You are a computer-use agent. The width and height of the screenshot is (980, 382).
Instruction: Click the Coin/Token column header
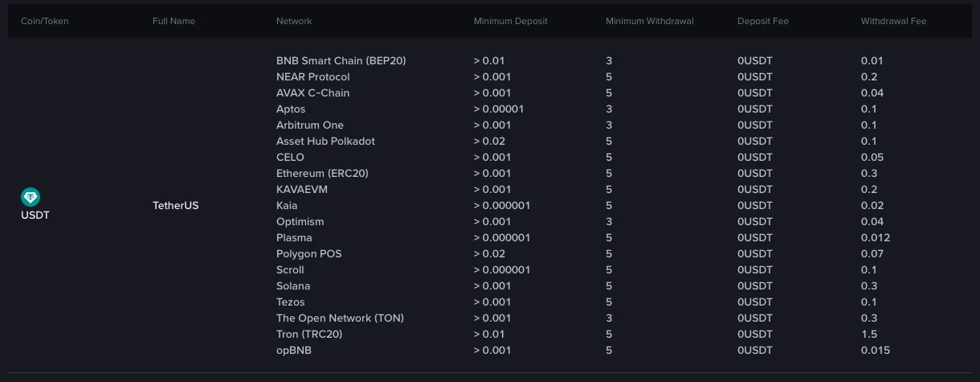pyautogui.click(x=45, y=21)
